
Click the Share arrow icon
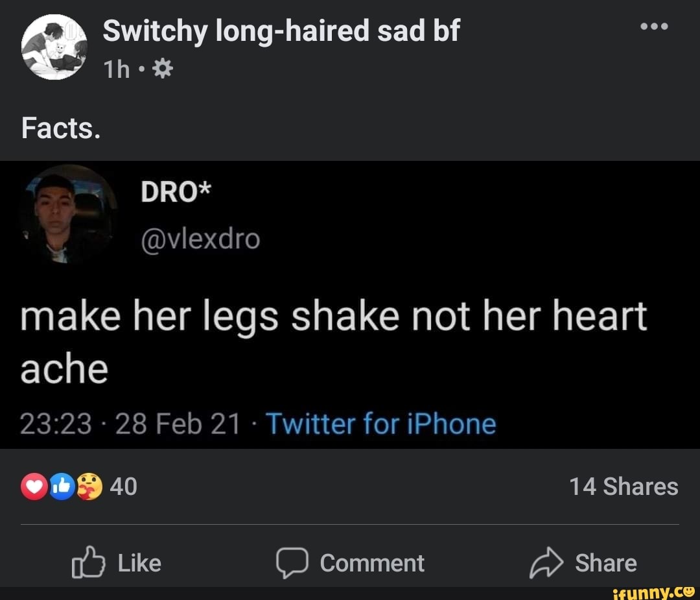pos(546,562)
